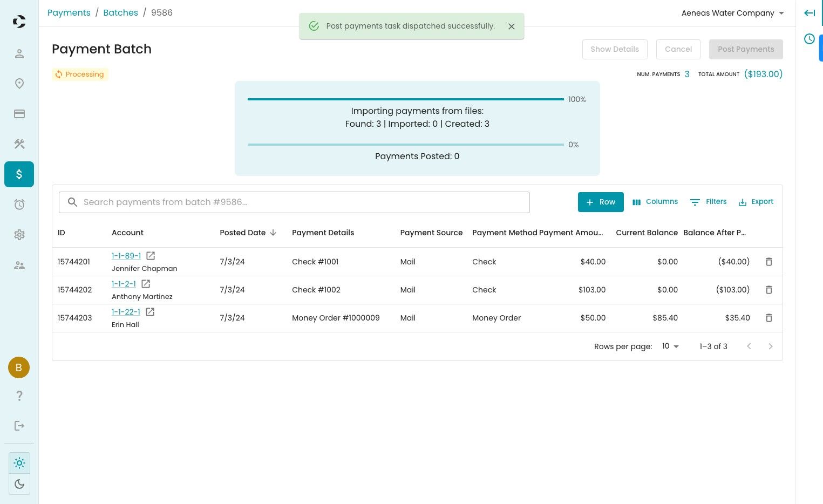Open the tools wrench icon in sidebar
823x504 pixels.
pos(19,144)
